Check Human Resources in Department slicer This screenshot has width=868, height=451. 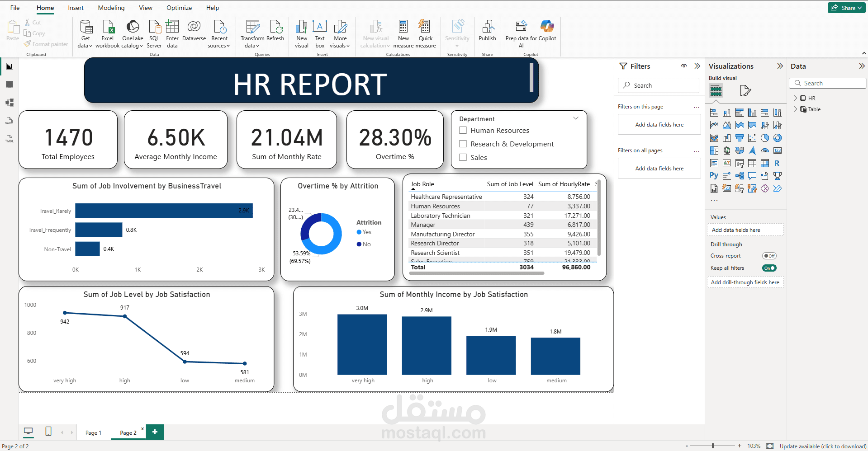[x=463, y=130]
